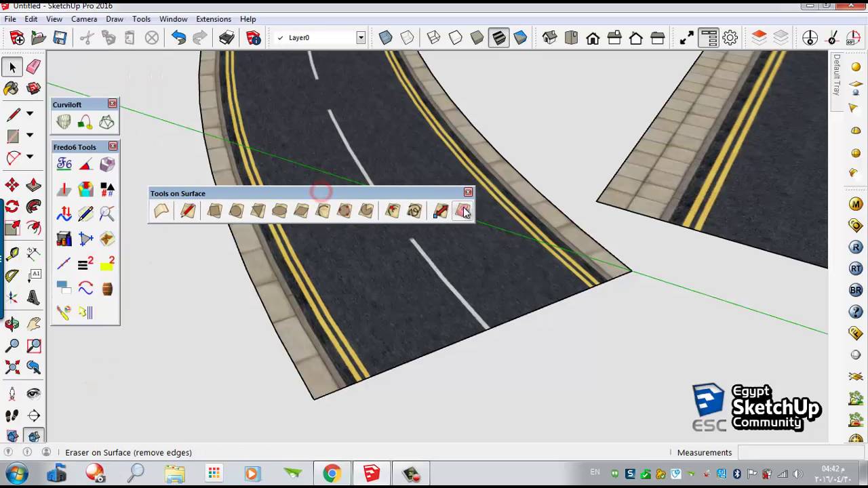Expand the Rectangle tool flyout arrow

pyautogui.click(x=30, y=136)
